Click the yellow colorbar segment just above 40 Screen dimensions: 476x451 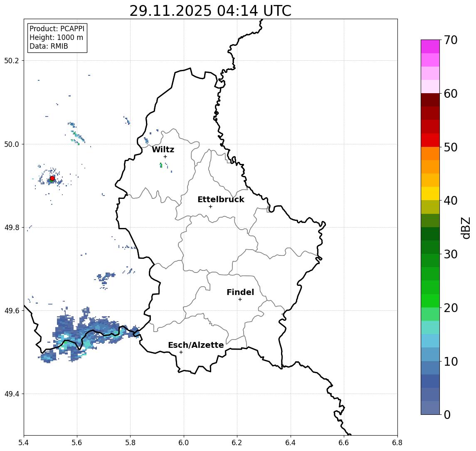(x=430, y=193)
